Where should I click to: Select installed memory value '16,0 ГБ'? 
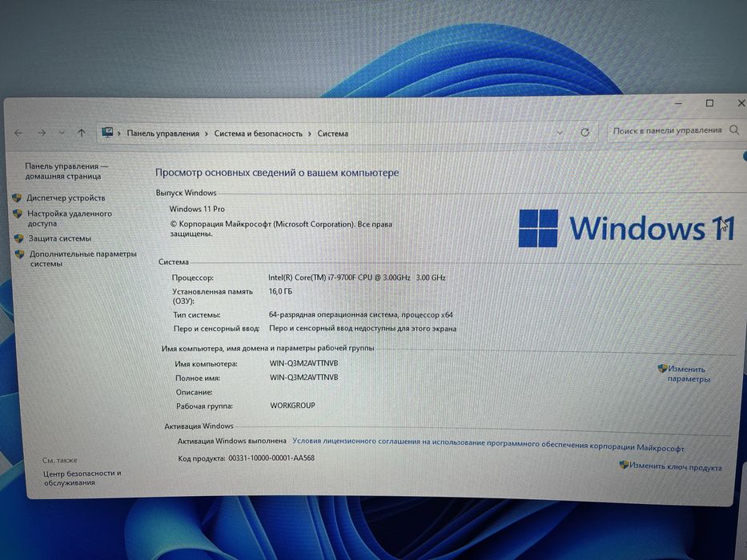(280, 291)
